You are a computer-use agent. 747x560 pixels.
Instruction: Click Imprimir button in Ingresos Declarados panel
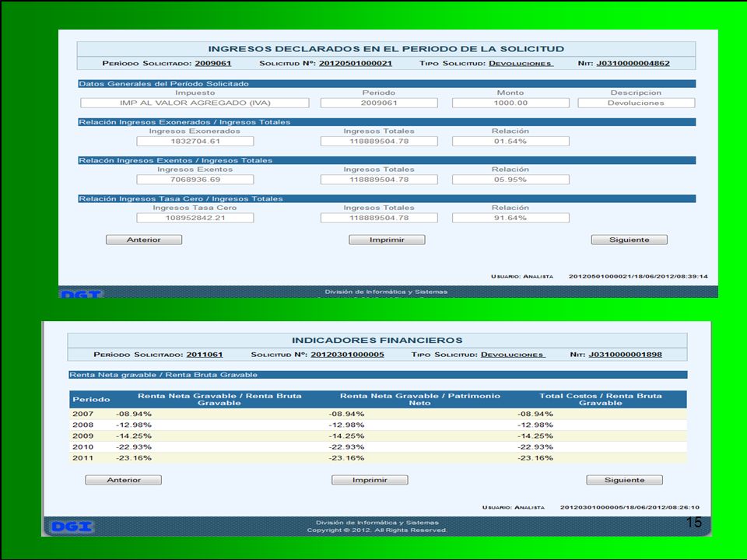pyautogui.click(x=387, y=240)
